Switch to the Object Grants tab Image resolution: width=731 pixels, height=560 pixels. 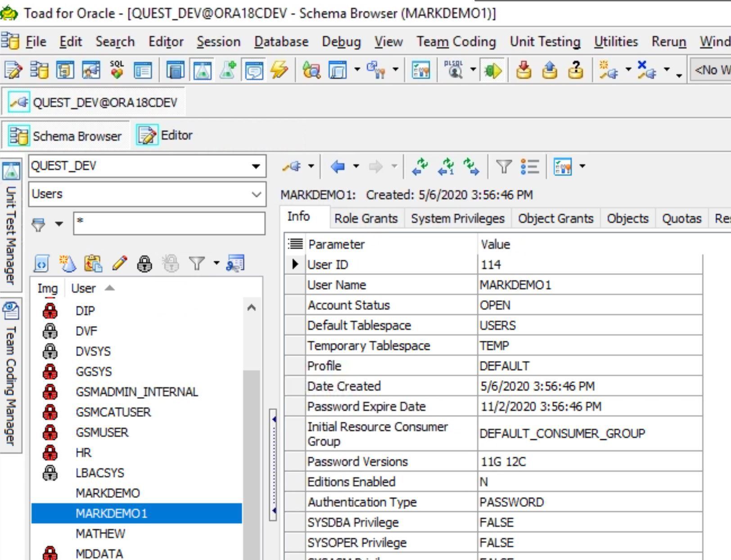click(555, 218)
